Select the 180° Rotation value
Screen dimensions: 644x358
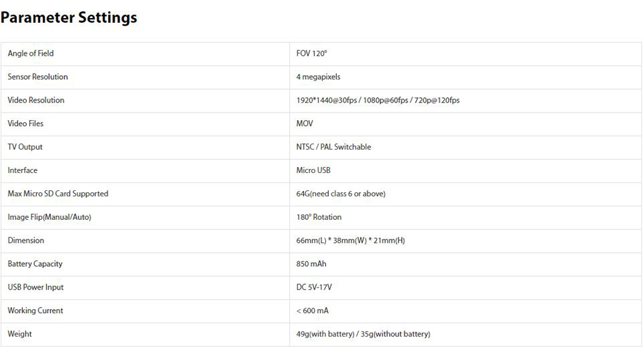[319, 217]
